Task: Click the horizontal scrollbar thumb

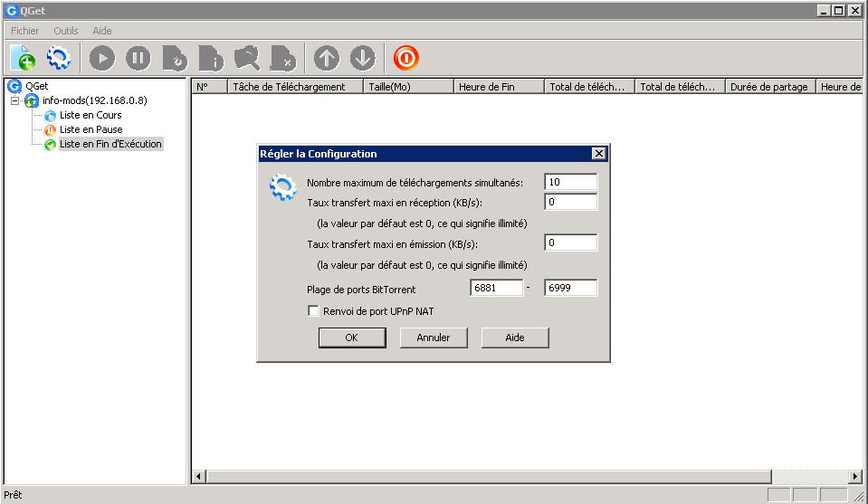Action: [x=490, y=476]
